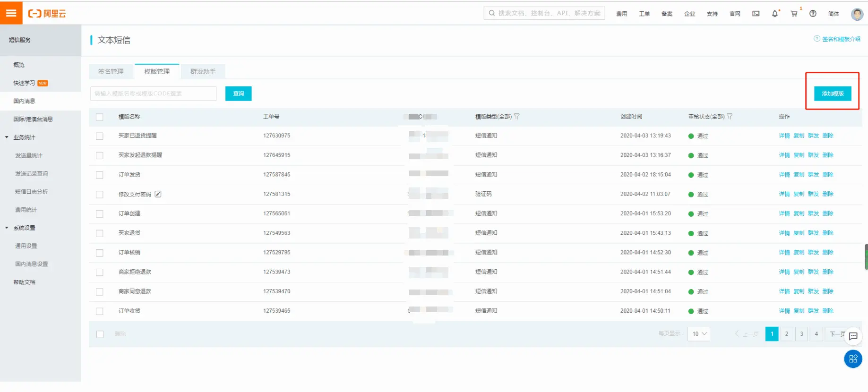Click the help question mark icon

pos(813,14)
